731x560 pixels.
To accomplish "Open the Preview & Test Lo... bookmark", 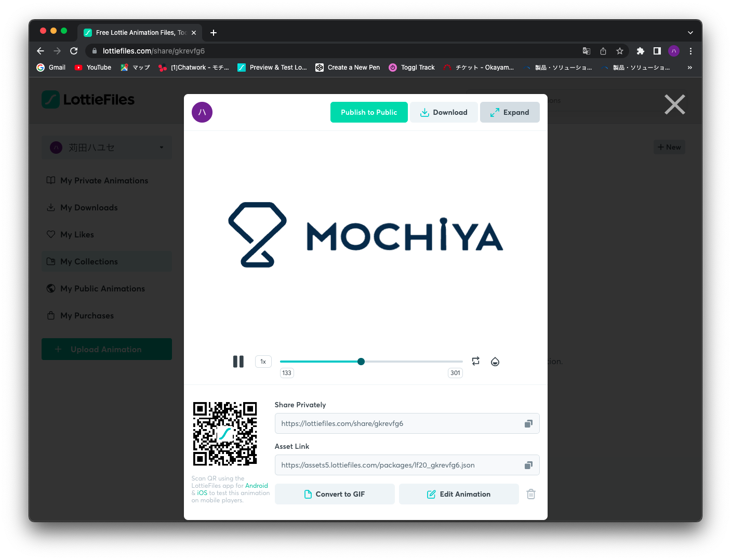I will tap(272, 68).
